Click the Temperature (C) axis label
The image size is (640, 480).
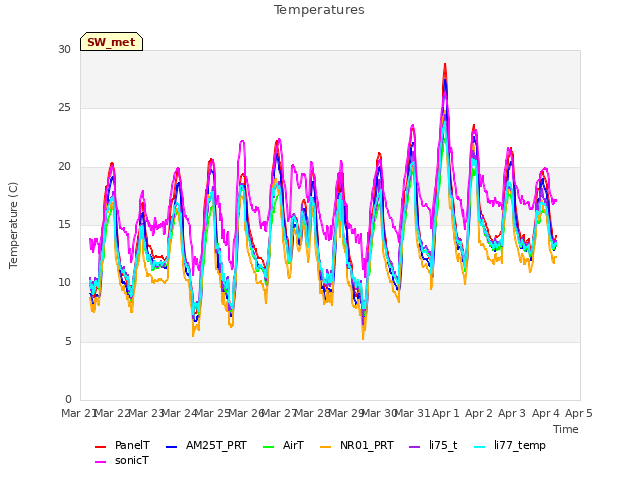pyautogui.click(x=13, y=225)
